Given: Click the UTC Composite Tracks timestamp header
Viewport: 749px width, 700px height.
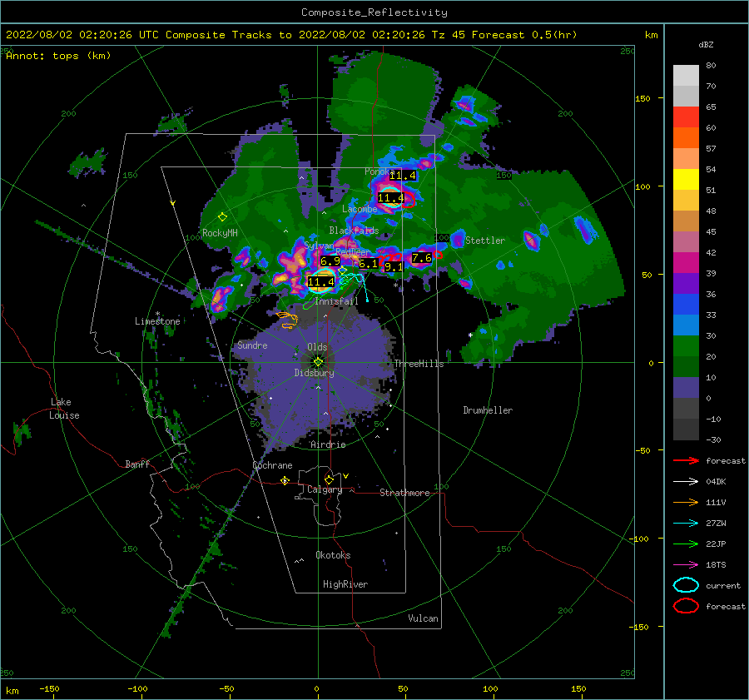Looking at the screenshot, I should click(x=291, y=35).
